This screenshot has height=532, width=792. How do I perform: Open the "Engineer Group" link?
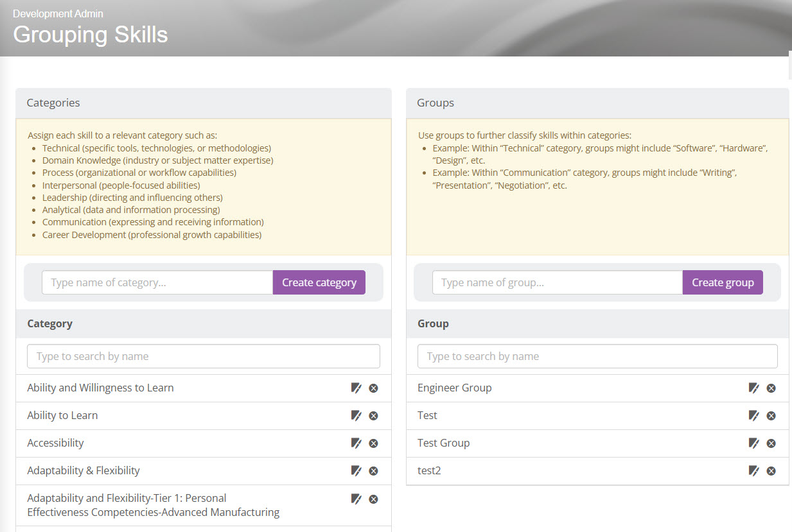[x=454, y=388]
